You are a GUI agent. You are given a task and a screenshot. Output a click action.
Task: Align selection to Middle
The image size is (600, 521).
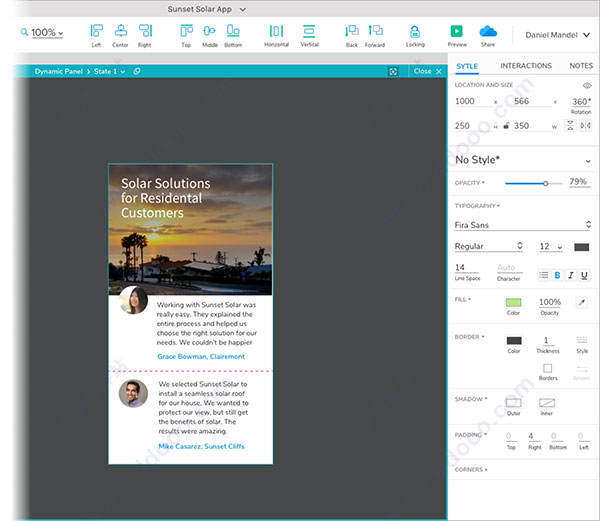point(209,31)
